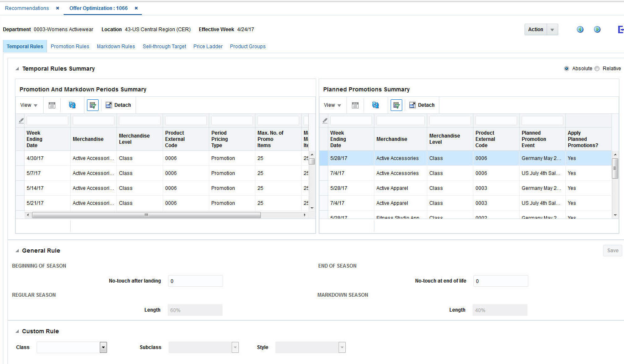Click the Markdown Season Length field showing 40%
The image size is (624, 364).
tap(500, 310)
